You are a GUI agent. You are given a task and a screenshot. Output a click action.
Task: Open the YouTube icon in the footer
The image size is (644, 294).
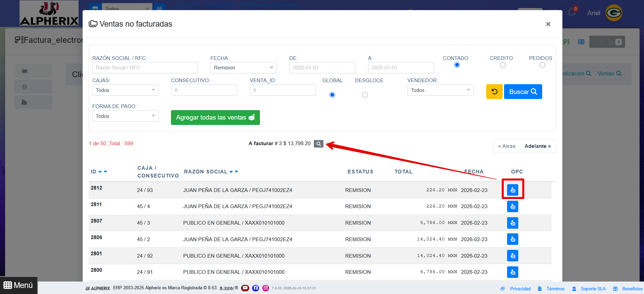[x=245, y=288]
